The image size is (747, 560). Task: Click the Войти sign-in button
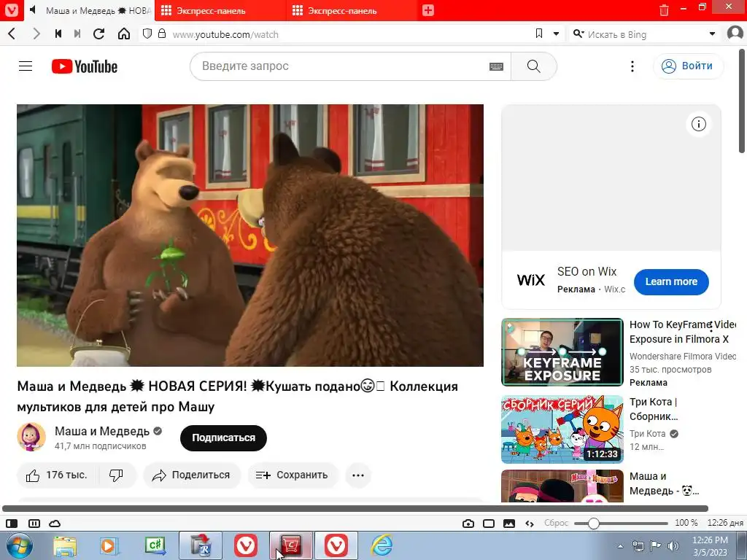(x=688, y=66)
